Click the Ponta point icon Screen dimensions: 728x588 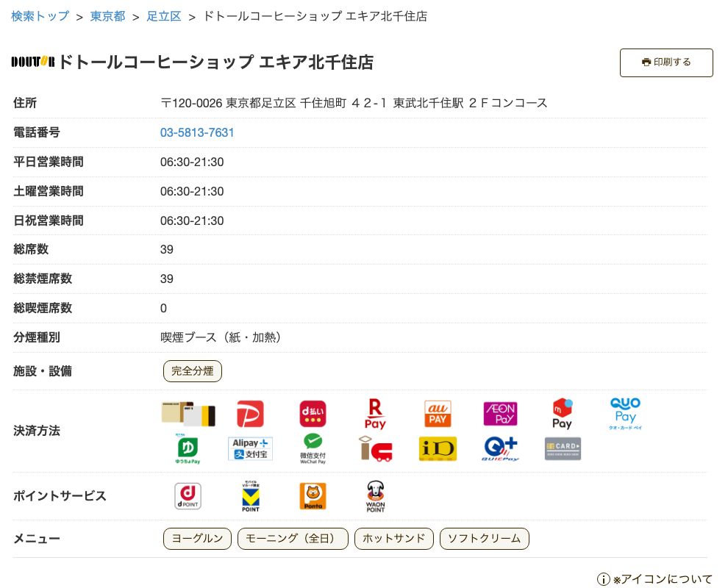pyautogui.click(x=313, y=496)
